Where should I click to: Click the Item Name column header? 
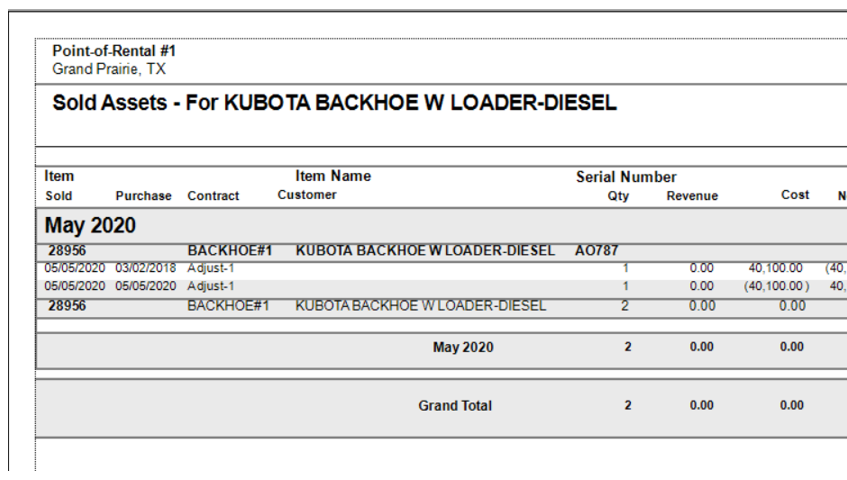click(x=333, y=176)
